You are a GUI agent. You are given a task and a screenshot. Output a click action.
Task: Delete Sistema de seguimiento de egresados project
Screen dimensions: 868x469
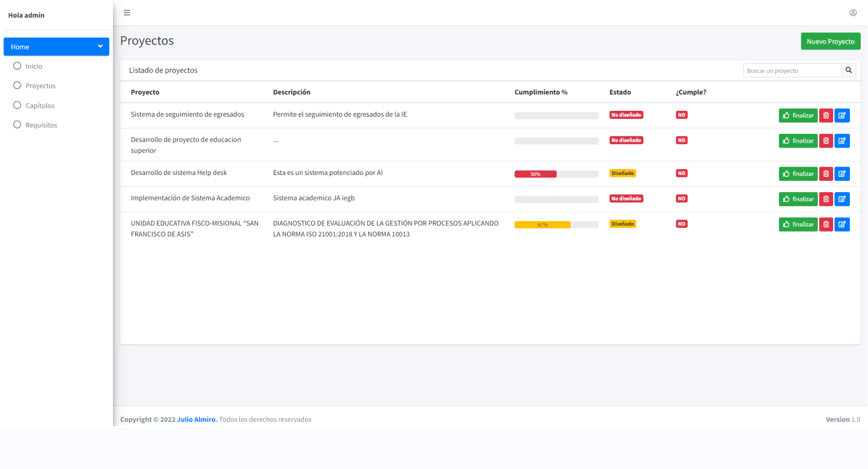pos(826,116)
